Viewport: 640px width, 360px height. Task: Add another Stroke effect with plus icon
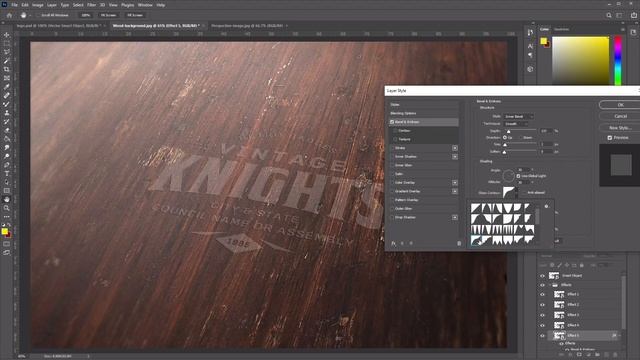pos(455,148)
